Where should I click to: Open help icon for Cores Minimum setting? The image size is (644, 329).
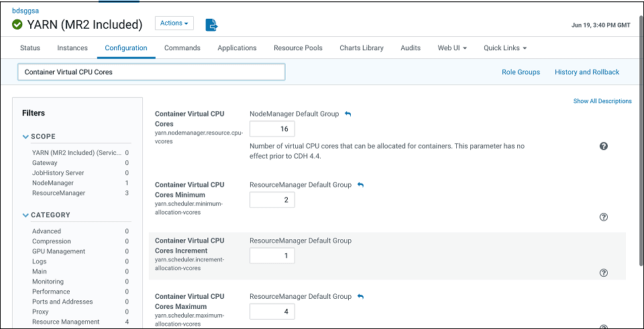[x=603, y=217]
